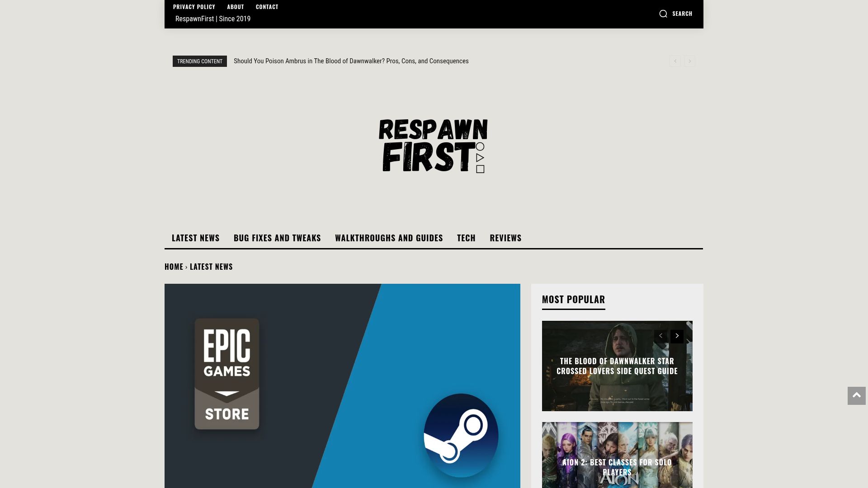
Task: Open the Tech section
Action: click(x=466, y=238)
